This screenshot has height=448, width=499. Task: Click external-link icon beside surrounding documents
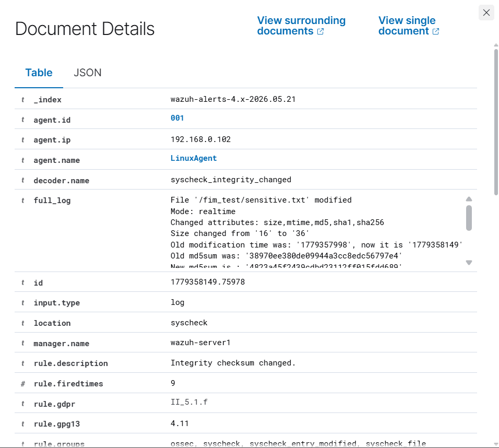pyautogui.click(x=320, y=31)
